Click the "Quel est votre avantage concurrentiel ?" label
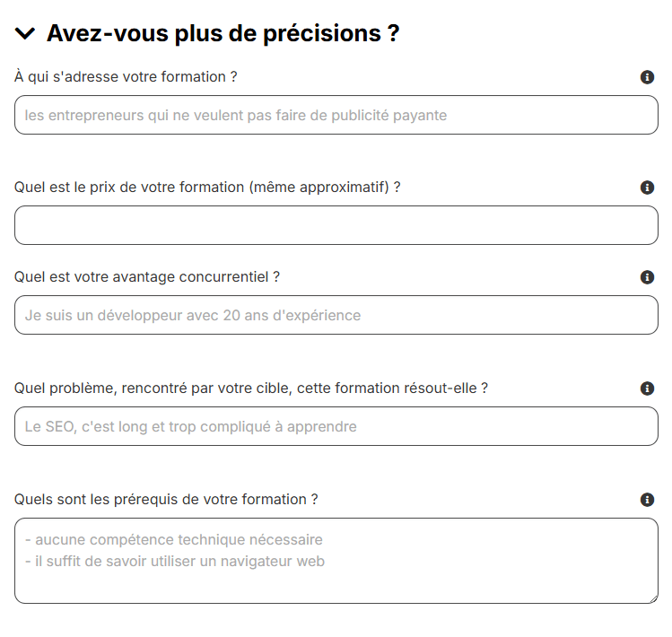Viewport: 672px width, 637px height. click(x=147, y=277)
